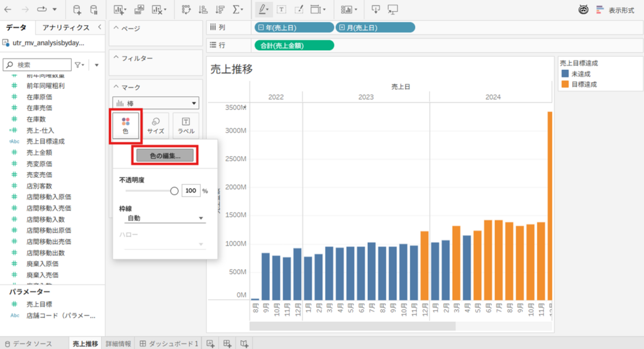Select the 売上-仕入 field
This screenshot has width=644, height=349.
tap(40, 130)
